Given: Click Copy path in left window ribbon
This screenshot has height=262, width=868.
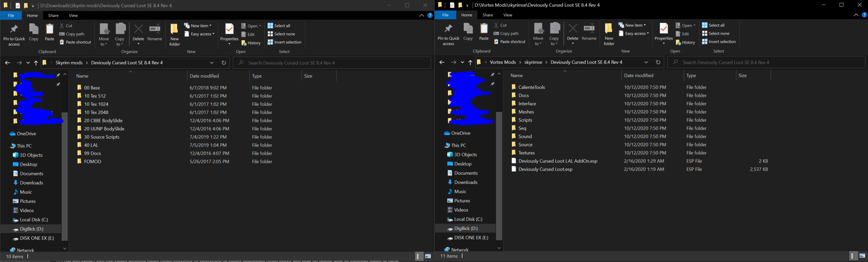Looking at the screenshot, I should [x=72, y=34].
